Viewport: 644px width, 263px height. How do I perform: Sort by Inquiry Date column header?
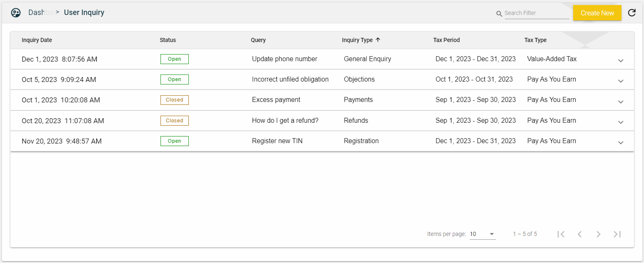pos(37,40)
